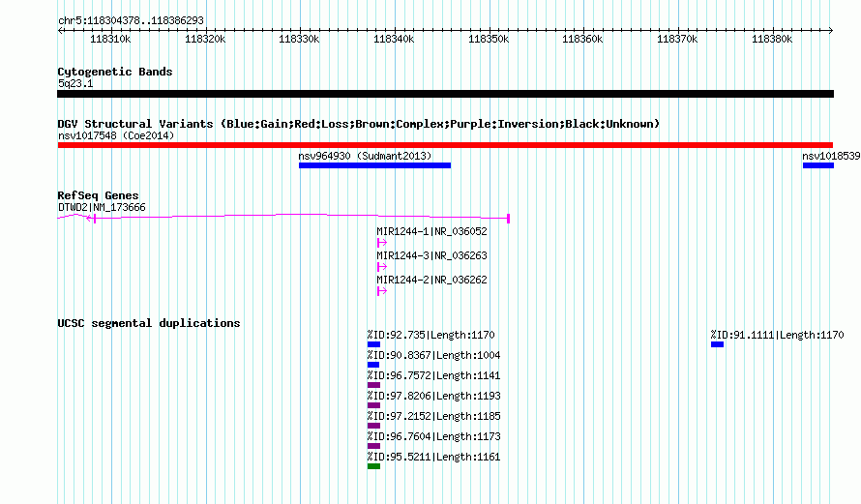Click the %ID:91.1111|Length:1170 label
This screenshot has width=861, height=504.
coord(777,335)
